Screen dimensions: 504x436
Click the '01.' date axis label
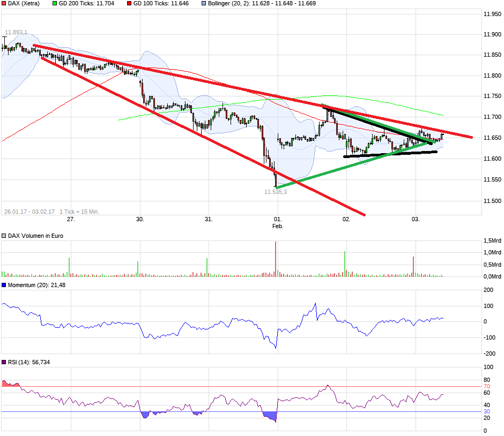click(278, 219)
